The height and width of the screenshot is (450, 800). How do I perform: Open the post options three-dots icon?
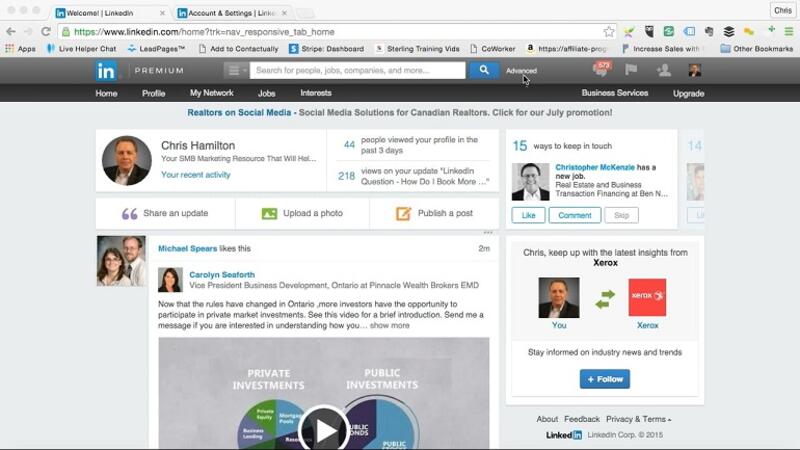click(488, 232)
